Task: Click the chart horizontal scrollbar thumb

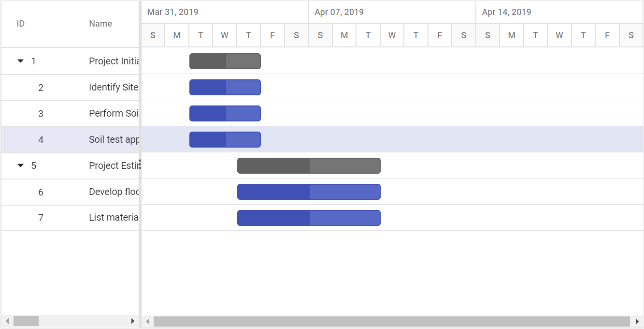Action: point(392,322)
